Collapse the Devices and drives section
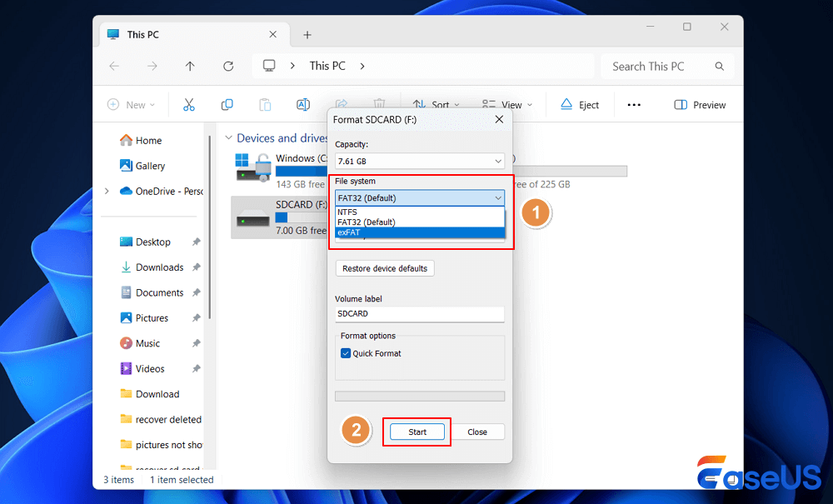This screenshot has width=833, height=504. (x=229, y=137)
